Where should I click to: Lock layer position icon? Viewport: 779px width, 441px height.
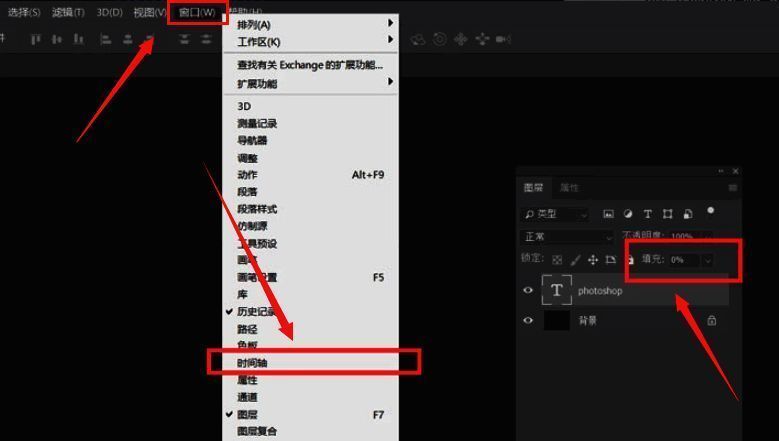pos(593,260)
